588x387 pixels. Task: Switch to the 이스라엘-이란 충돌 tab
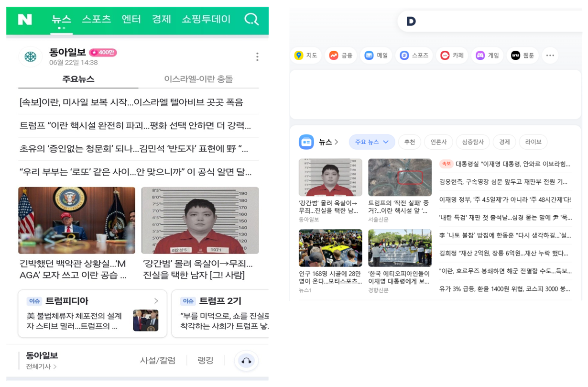(198, 79)
